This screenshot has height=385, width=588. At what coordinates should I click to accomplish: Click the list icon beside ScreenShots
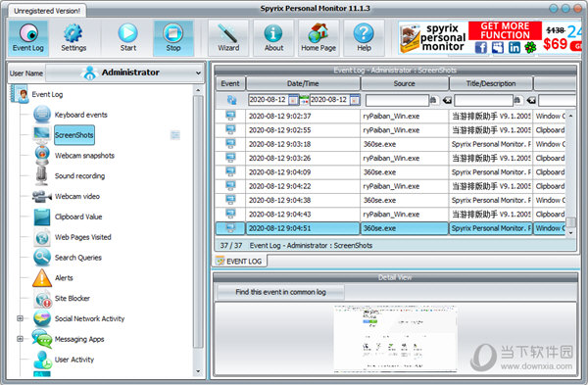tap(175, 135)
